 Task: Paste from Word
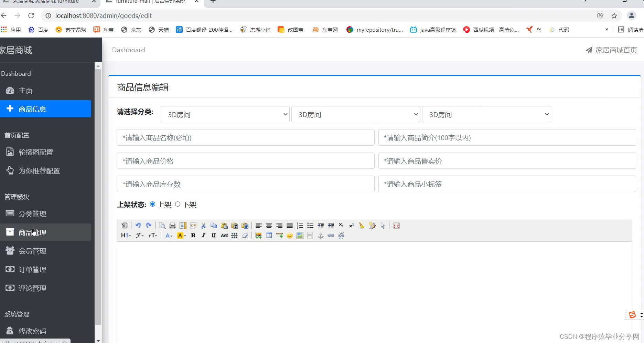point(245,226)
